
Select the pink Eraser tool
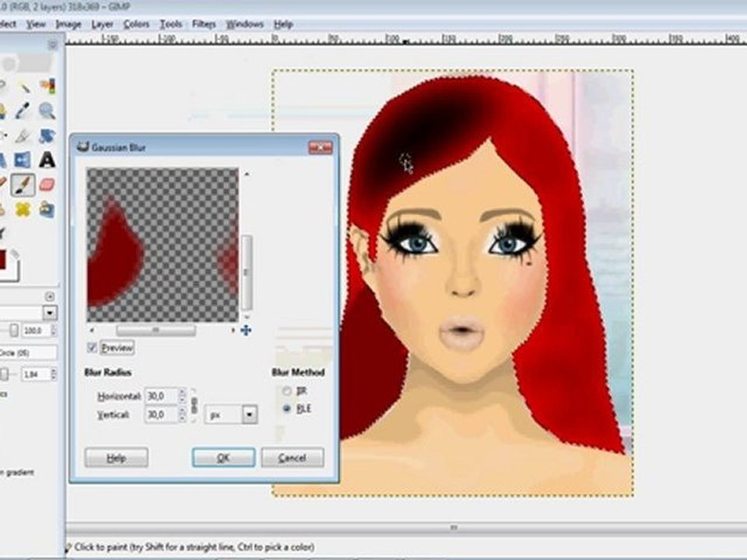pos(47,185)
